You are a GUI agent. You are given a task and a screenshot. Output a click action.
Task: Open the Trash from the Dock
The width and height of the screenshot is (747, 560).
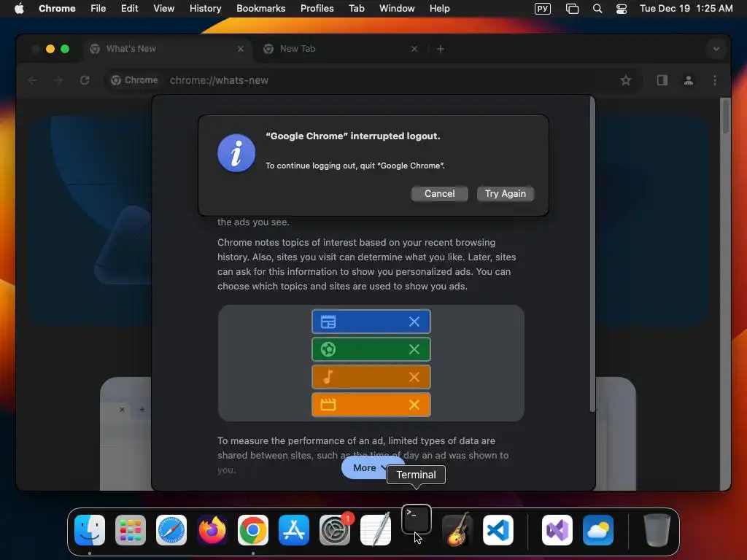657,529
